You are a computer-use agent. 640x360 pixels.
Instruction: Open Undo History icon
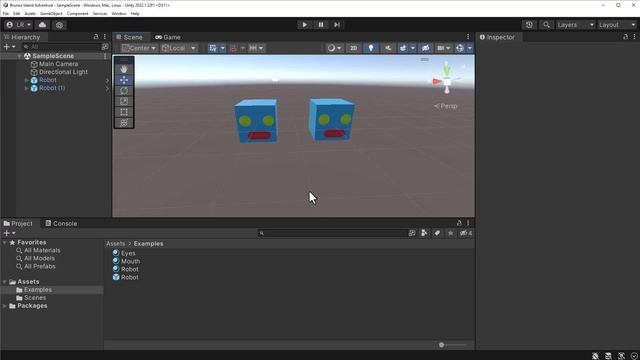(529, 25)
